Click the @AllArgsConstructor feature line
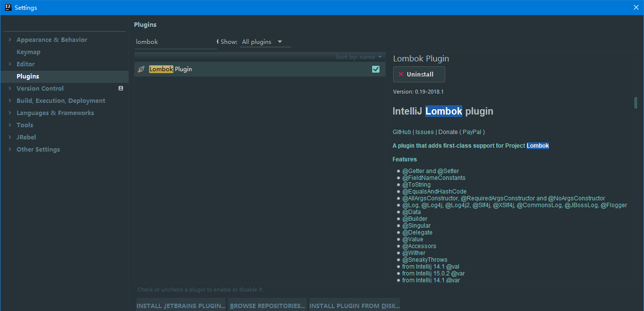 point(504,198)
